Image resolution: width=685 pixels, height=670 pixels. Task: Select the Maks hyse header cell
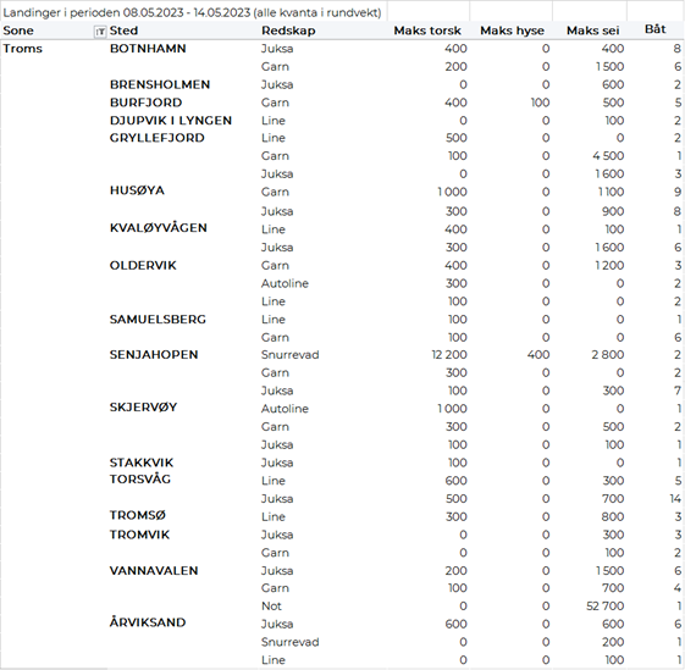514,31
